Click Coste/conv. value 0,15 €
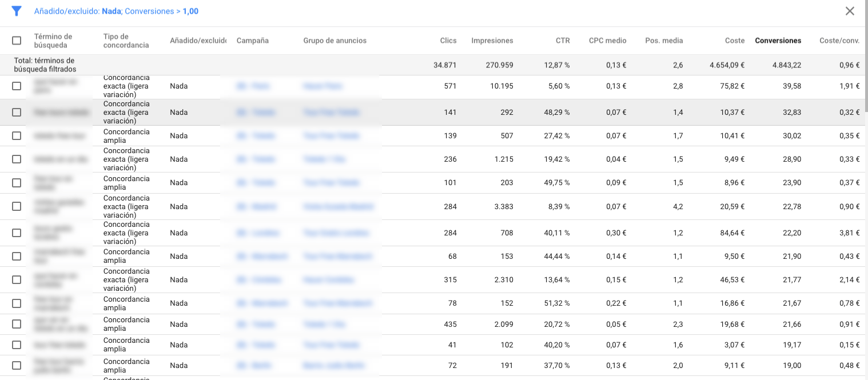868x380 pixels. (x=850, y=345)
